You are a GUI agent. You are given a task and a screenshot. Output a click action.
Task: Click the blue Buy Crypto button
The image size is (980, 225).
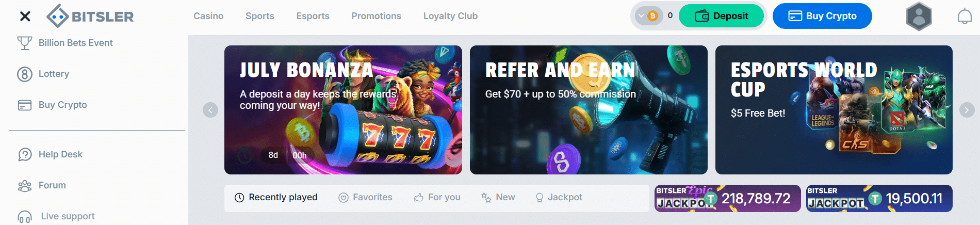click(x=822, y=16)
